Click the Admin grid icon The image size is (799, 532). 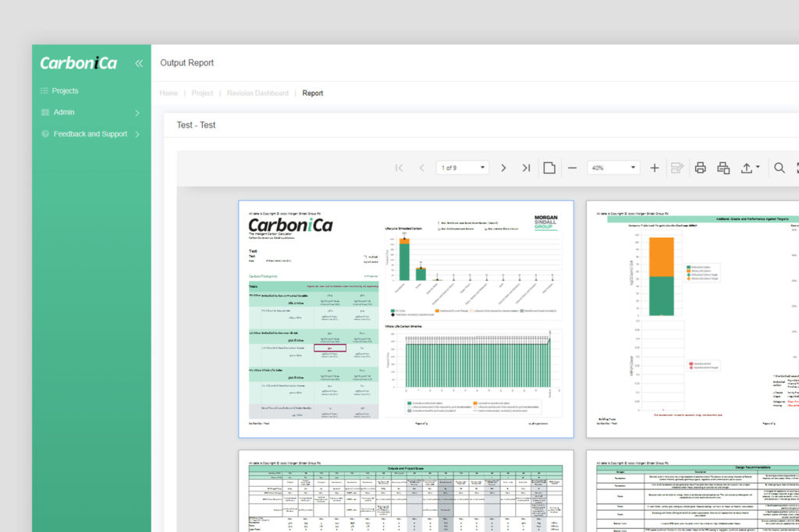(44, 112)
